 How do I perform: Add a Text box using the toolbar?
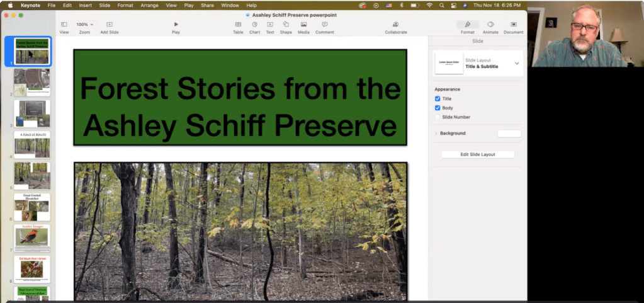click(270, 25)
